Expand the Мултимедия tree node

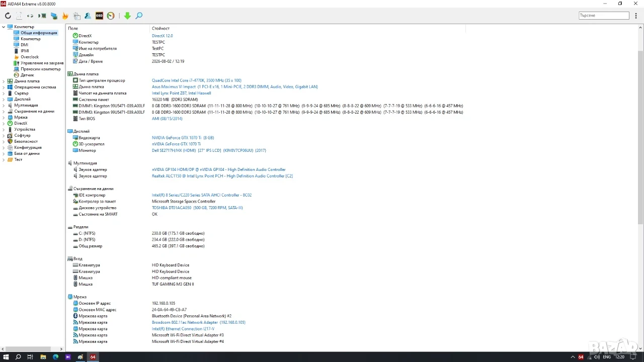pyautogui.click(x=4, y=105)
